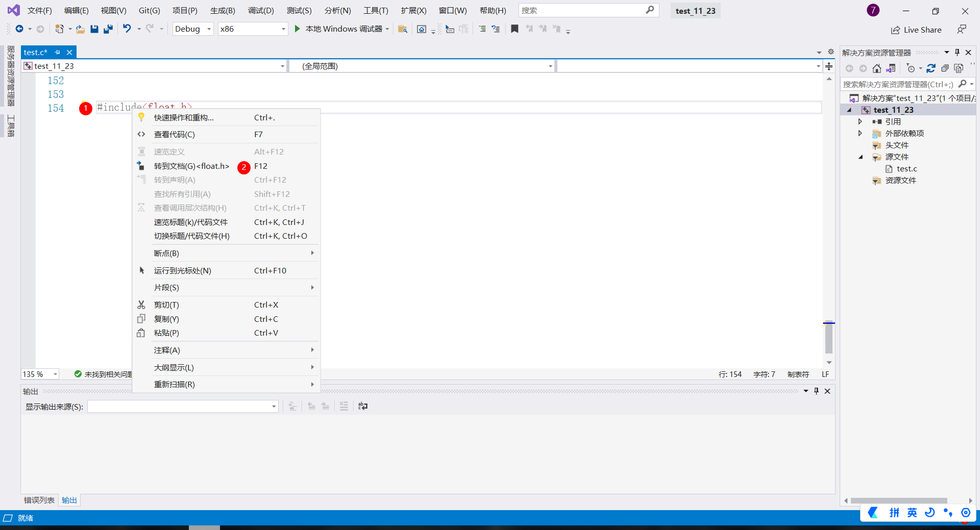Click the account badge icon
The height and width of the screenshot is (530, 980).
click(873, 10)
